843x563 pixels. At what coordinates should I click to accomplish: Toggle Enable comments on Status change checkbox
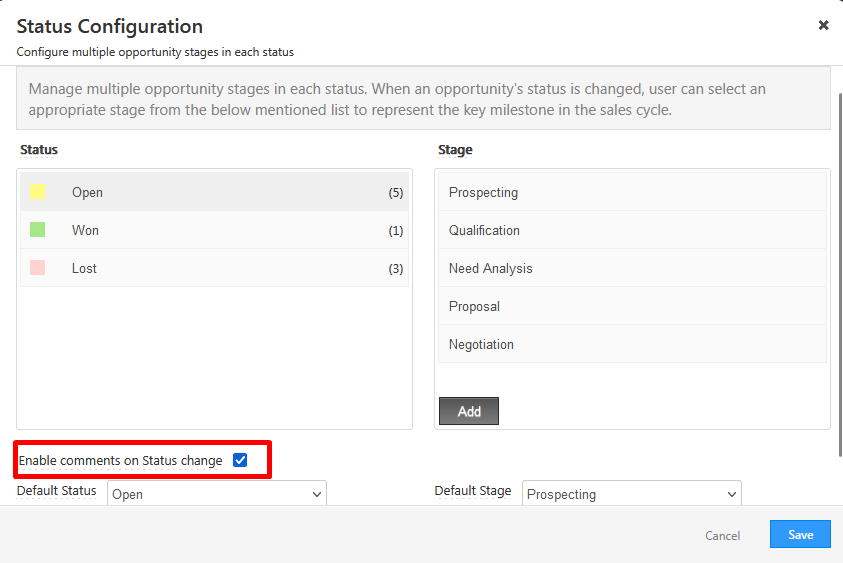pyautogui.click(x=240, y=461)
